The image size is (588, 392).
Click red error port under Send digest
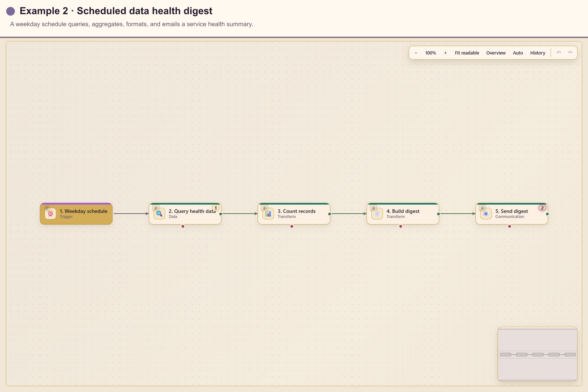[x=510, y=226]
